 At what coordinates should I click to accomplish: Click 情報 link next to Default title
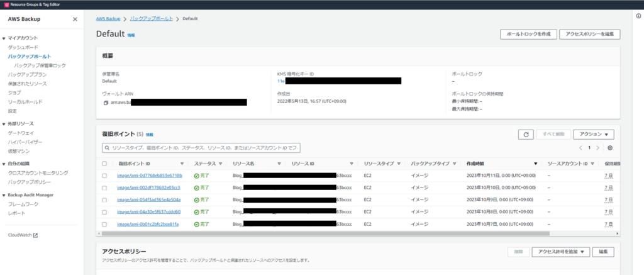[x=131, y=35]
